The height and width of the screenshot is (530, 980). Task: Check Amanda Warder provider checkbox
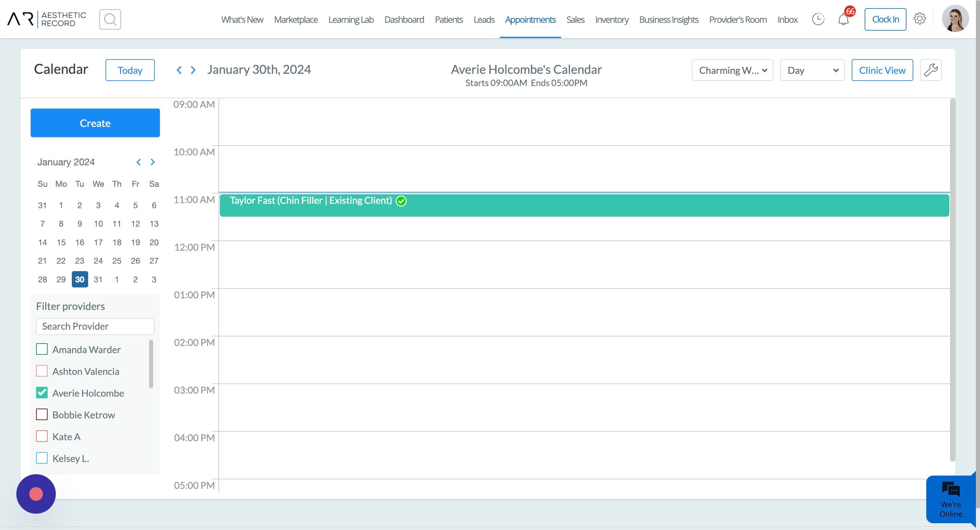pos(42,349)
